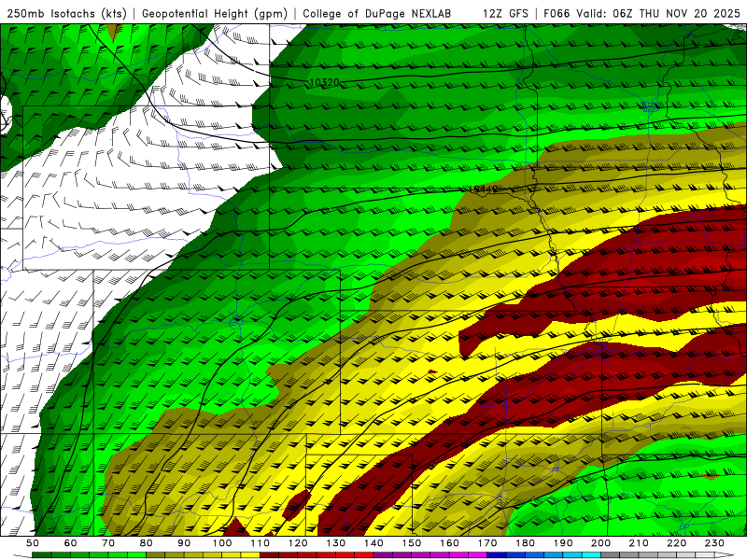This screenshot has height=560, width=747.
Task: Click the '250mb Isotachs (kts)' title text
Action: (67, 13)
